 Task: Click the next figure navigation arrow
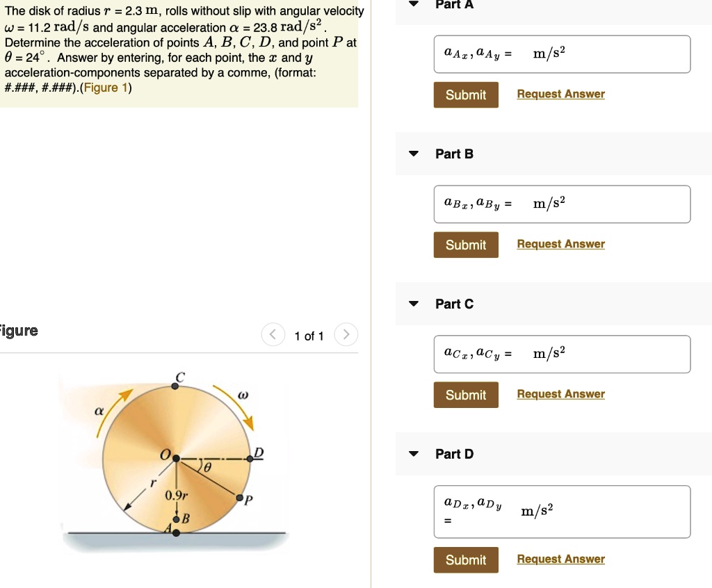pos(346,334)
